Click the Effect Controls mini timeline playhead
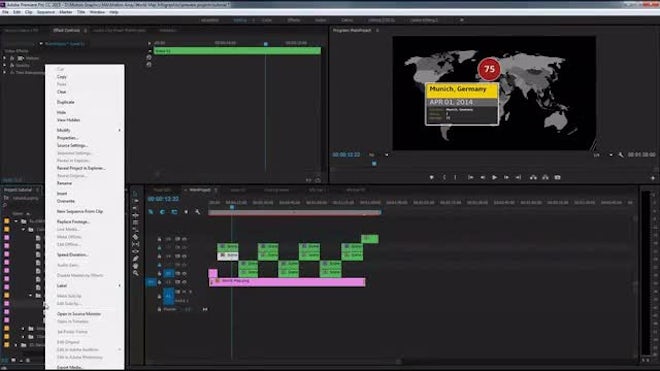The image size is (660, 371). (266, 44)
